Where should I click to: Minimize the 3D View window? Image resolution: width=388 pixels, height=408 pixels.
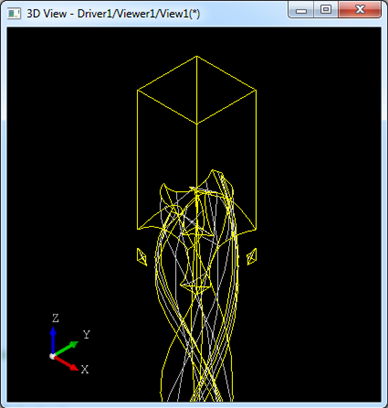point(302,10)
